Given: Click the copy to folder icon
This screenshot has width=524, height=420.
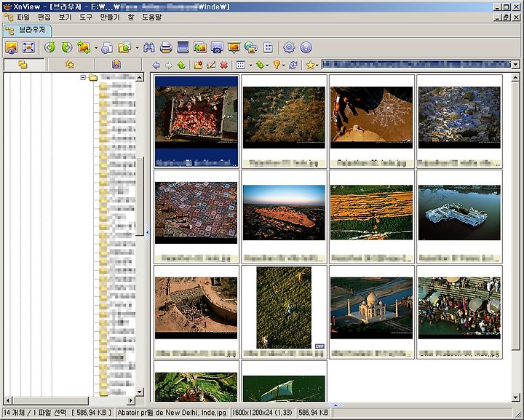Looking at the screenshot, I should pos(124,47).
